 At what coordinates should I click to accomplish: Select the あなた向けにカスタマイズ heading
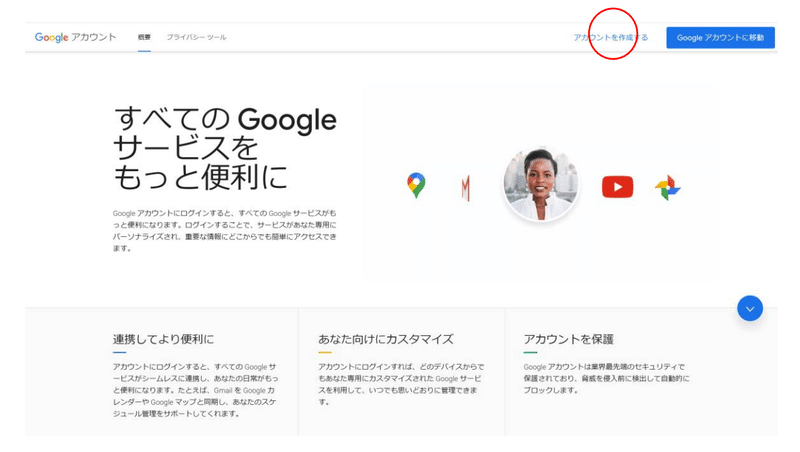[x=386, y=339]
